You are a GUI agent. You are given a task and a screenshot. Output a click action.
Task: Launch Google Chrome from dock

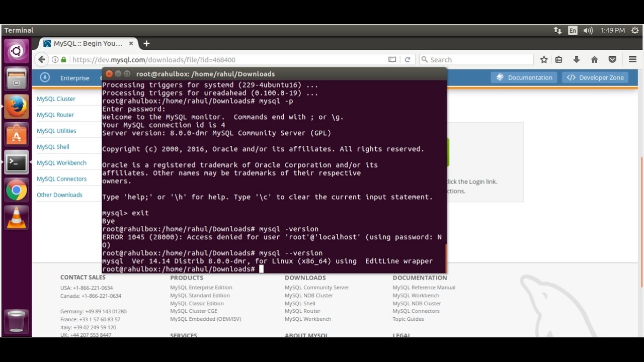[16, 190]
